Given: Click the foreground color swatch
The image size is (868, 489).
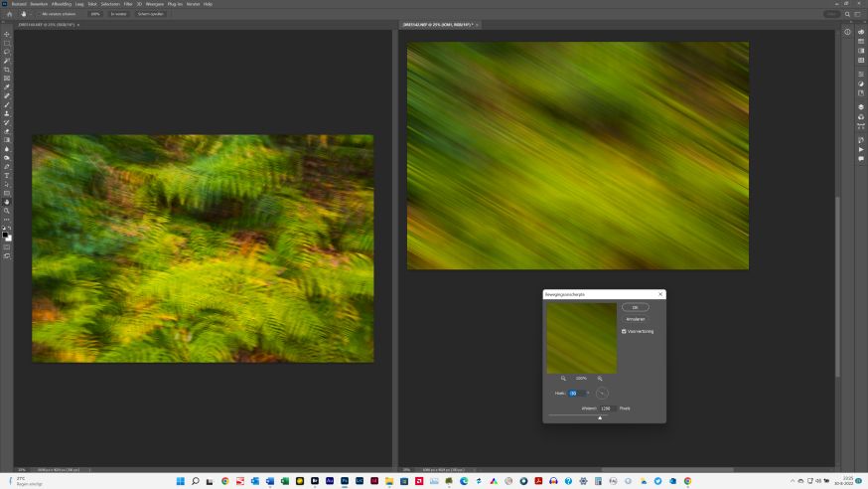Looking at the screenshot, I should click(6, 235).
